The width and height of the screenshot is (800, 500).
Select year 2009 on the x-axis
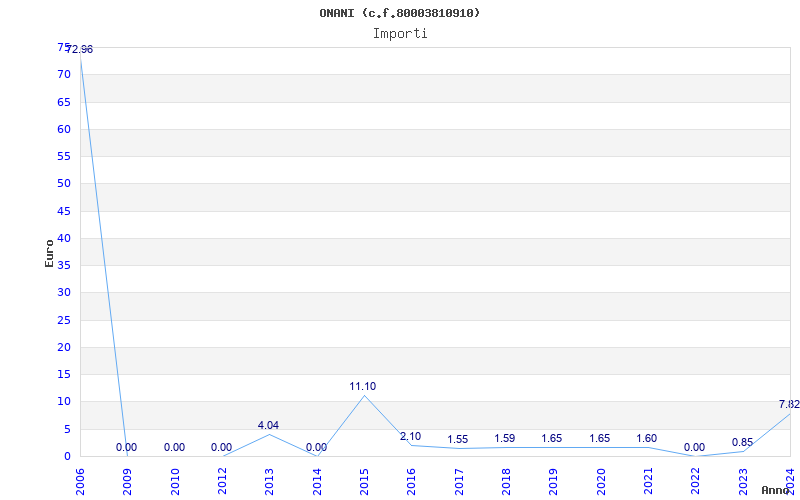point(127,482)
